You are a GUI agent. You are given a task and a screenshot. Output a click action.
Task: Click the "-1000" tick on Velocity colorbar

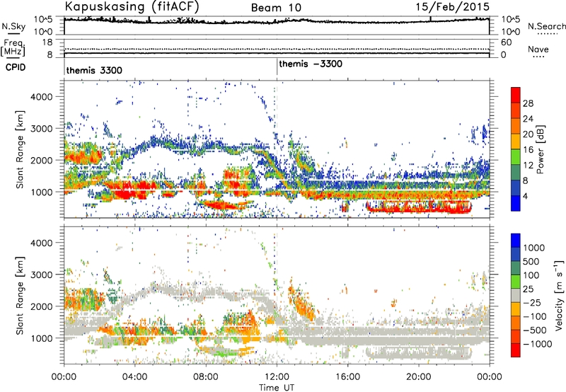click(537, 344)
